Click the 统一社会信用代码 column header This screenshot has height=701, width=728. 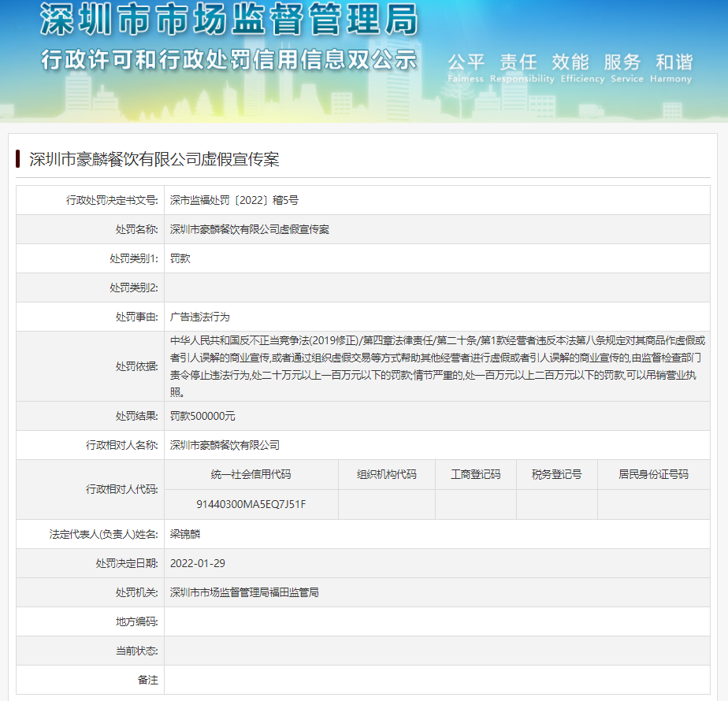coord(251,474)
